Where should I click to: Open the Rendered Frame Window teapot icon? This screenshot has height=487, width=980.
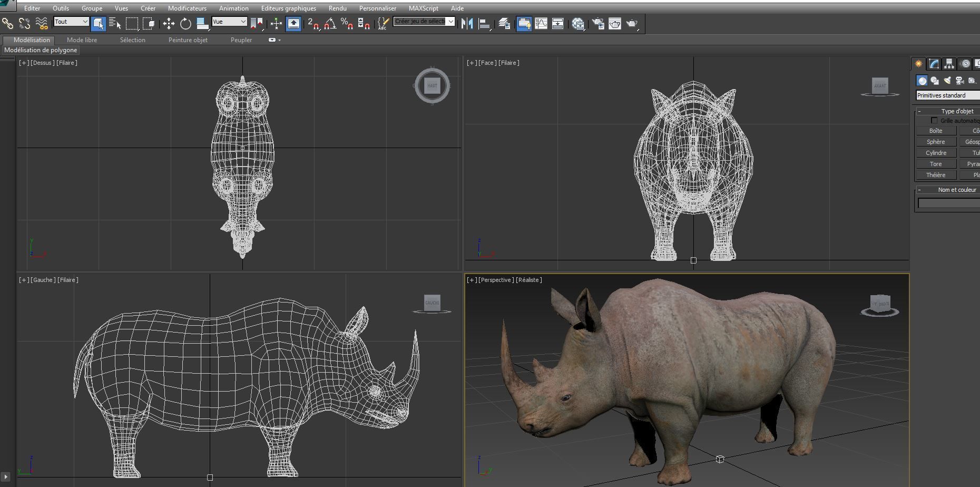coord(615,23)
